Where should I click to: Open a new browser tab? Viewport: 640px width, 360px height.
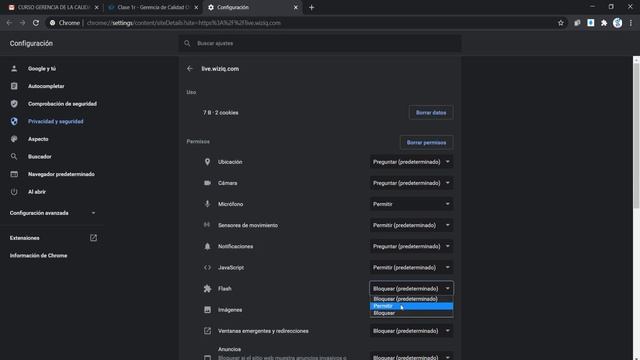click(311, 7)
